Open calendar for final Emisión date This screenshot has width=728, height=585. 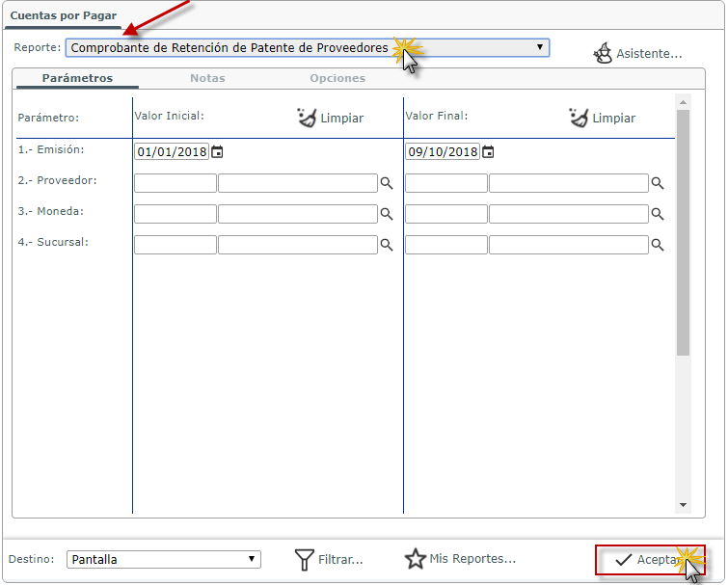pyautogui.click(x=488, y=151)
